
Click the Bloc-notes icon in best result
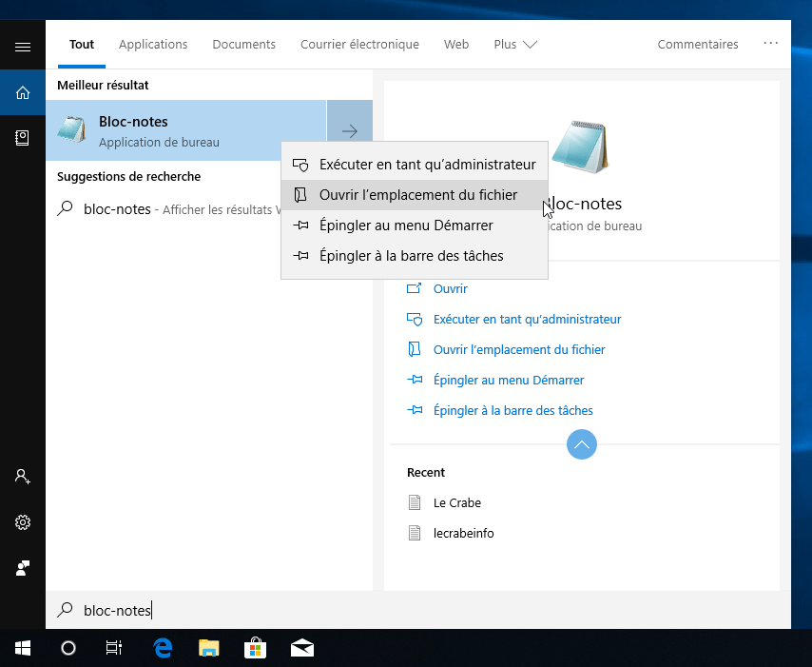pyautogui.click(x=72, y=129)
